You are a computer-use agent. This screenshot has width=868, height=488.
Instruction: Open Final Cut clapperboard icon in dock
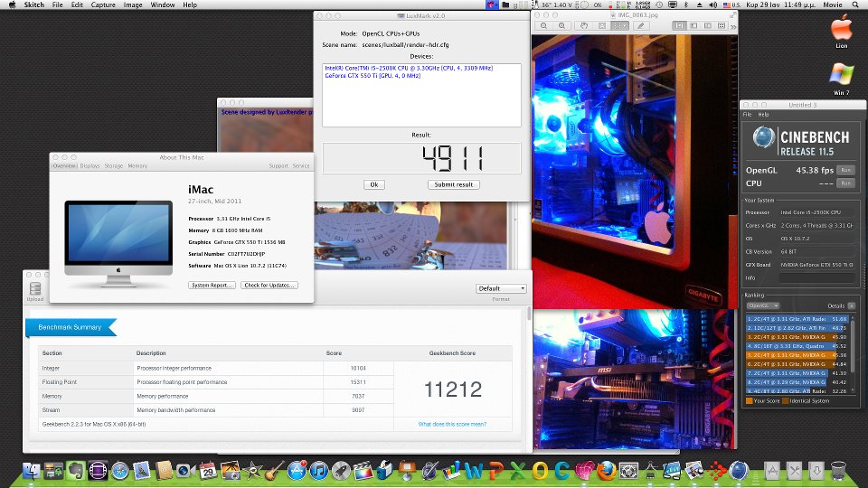[x=363, y=470]
